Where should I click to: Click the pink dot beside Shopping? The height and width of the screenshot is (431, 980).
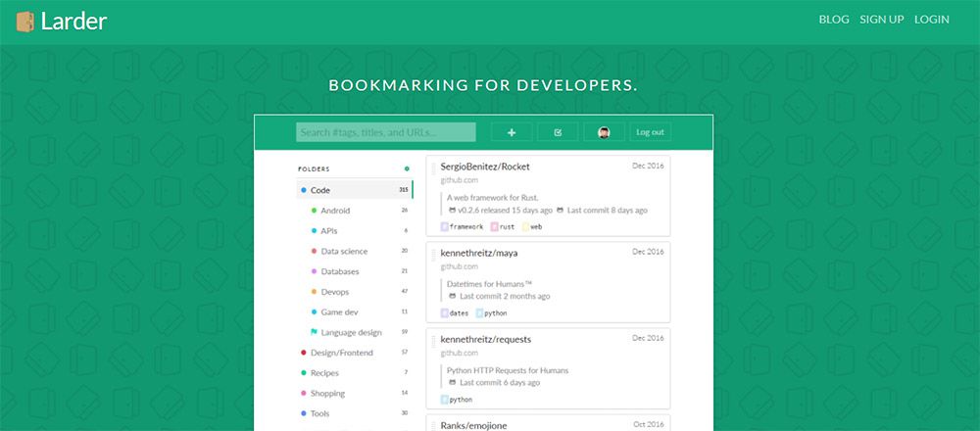click(303, 394)
